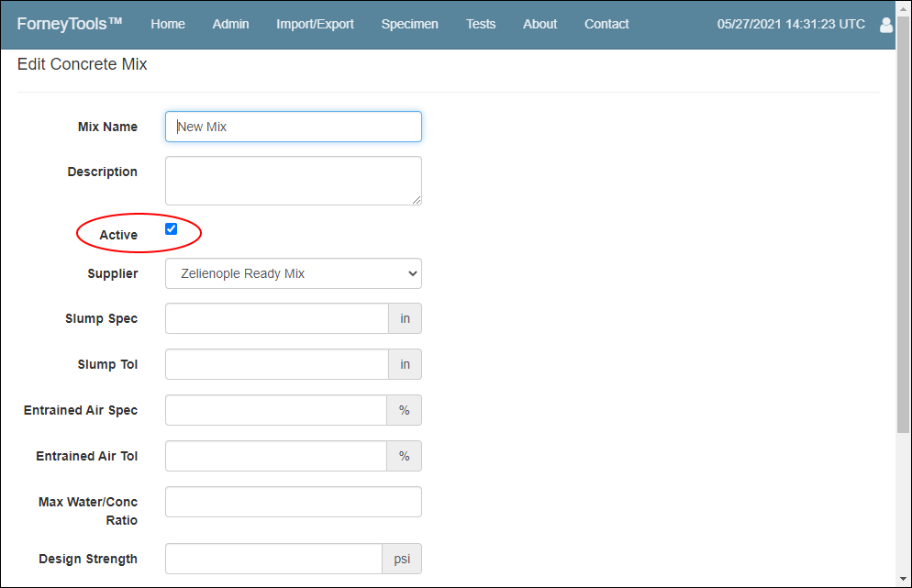Open the About page
The width and height of the screenshot is (912, 588).
coord(539,24)
